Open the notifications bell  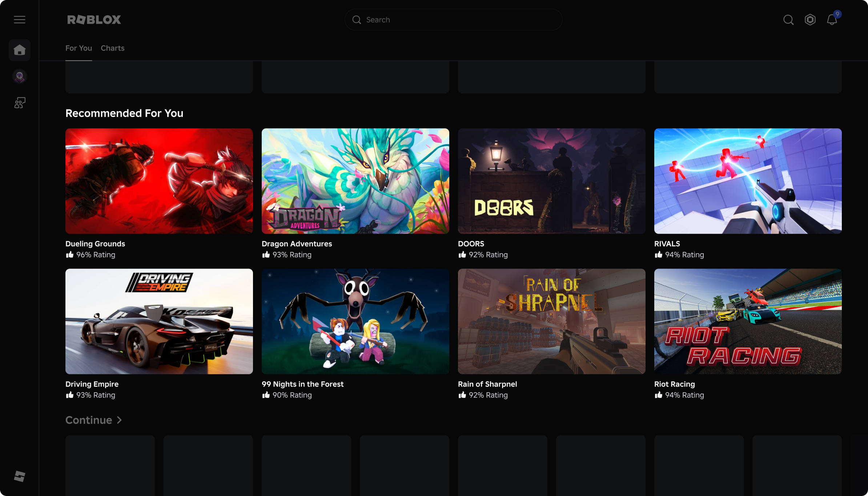tap(832, 20)
